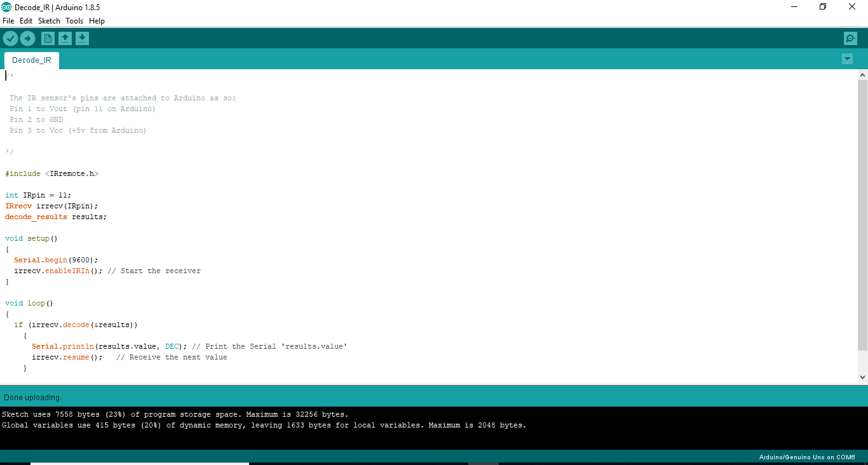Click the comment 'Pin 1 to Vout' line
868x465 pixels.
[83, 109]
